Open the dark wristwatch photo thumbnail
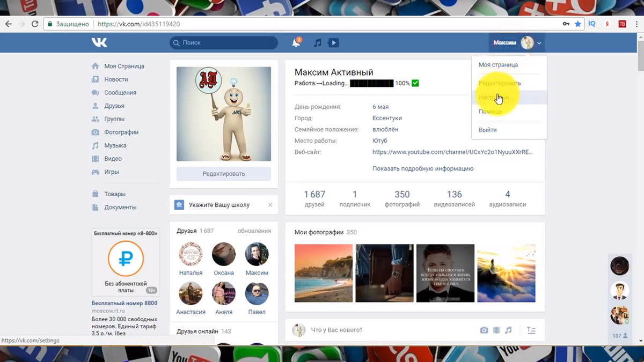The image size is (644, 362). coord(384,274)
